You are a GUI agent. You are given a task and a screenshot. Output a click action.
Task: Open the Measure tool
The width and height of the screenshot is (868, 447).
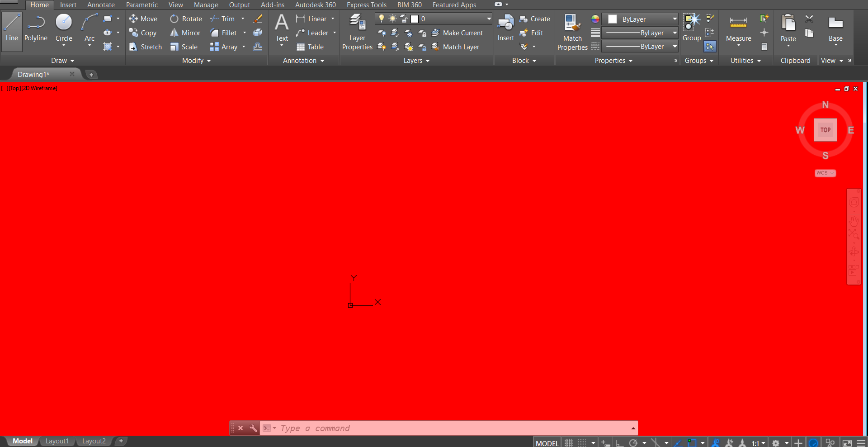738,27
